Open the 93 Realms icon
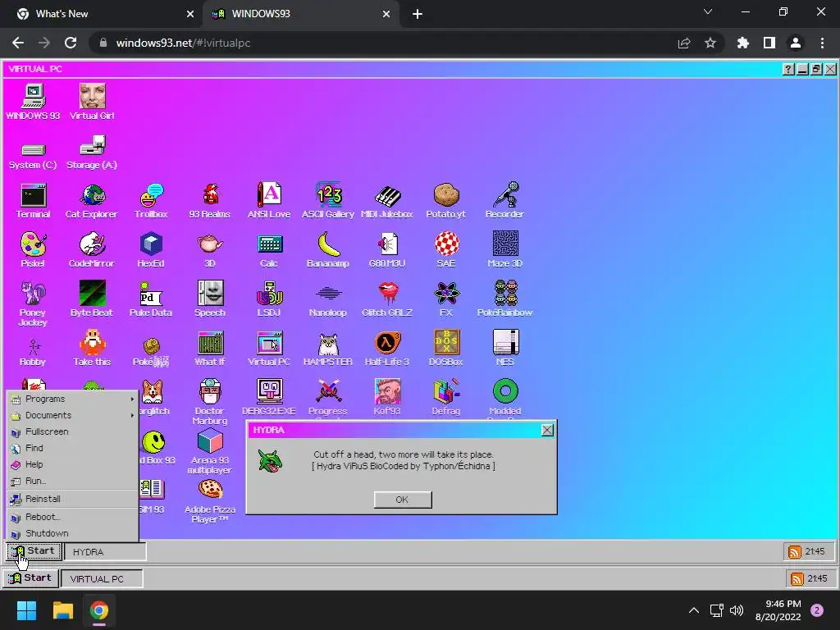Screen dimensions: 840x630 click(210, 200)
